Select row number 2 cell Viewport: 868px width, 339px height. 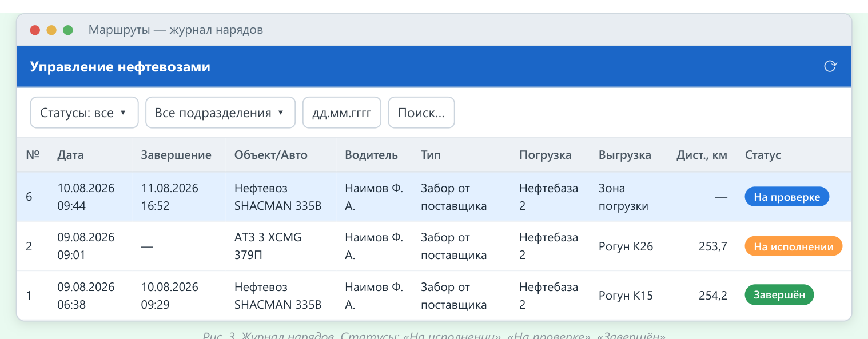tap(29, 246)
